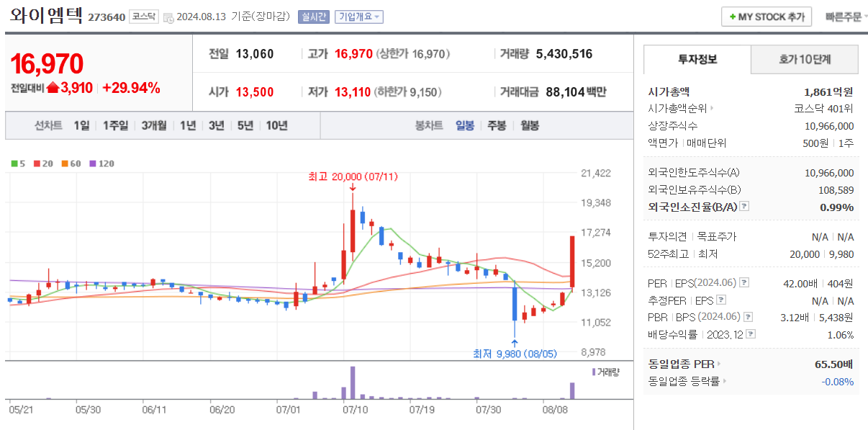868x430 pixels.
Task: Switch to the 호가10단계 tab
Action: point(805,59)
